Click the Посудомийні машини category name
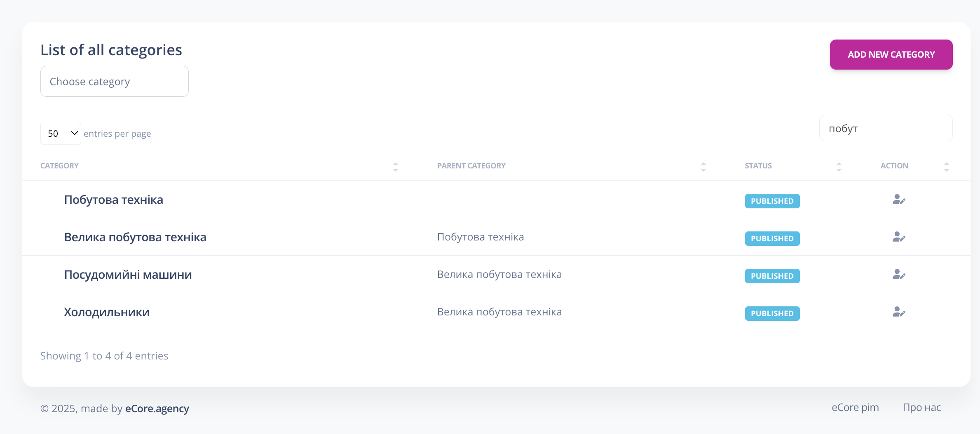Viewport: 980px width, 434px height. (128, 275)
